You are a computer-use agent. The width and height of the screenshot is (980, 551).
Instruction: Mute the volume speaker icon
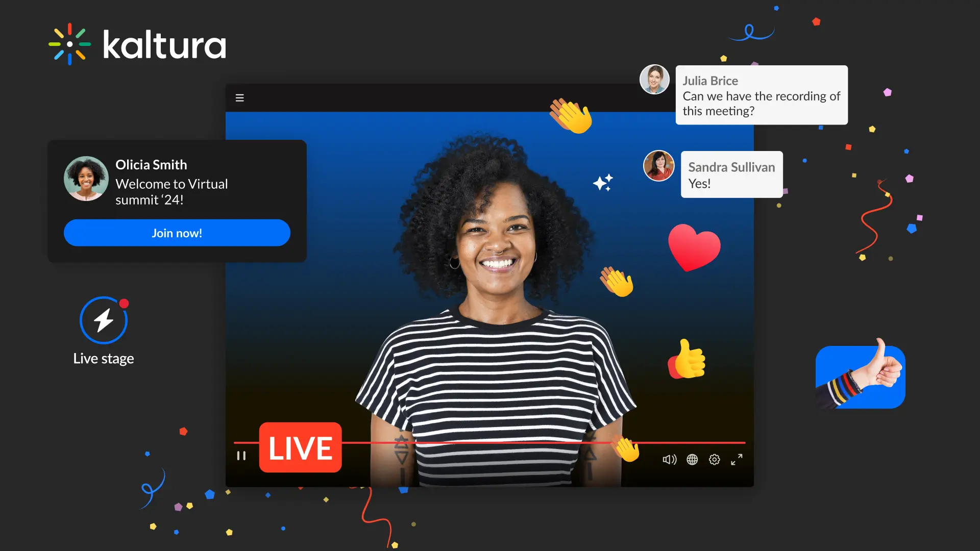click(x=669, y=460)
